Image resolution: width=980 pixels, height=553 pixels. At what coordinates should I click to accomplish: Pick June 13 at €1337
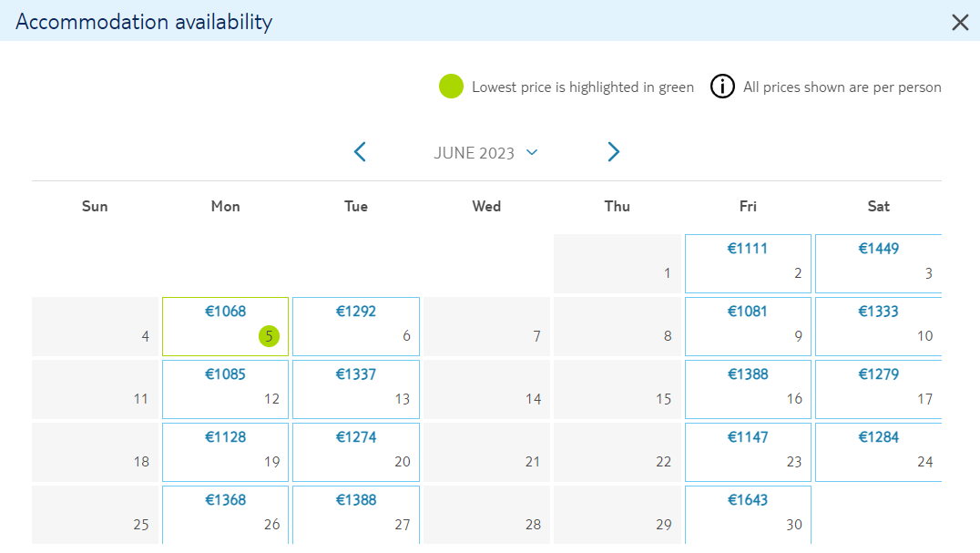tap(355, 389)
